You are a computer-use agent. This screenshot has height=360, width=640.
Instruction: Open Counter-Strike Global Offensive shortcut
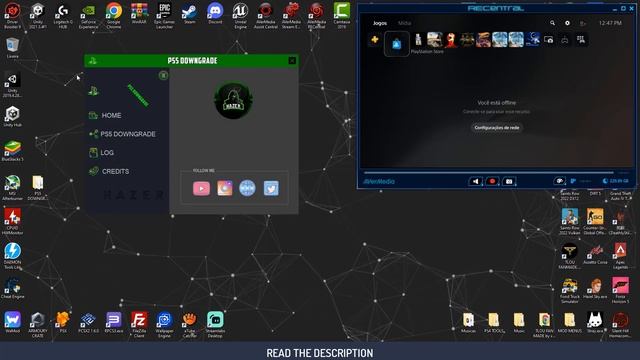[595, 222]
